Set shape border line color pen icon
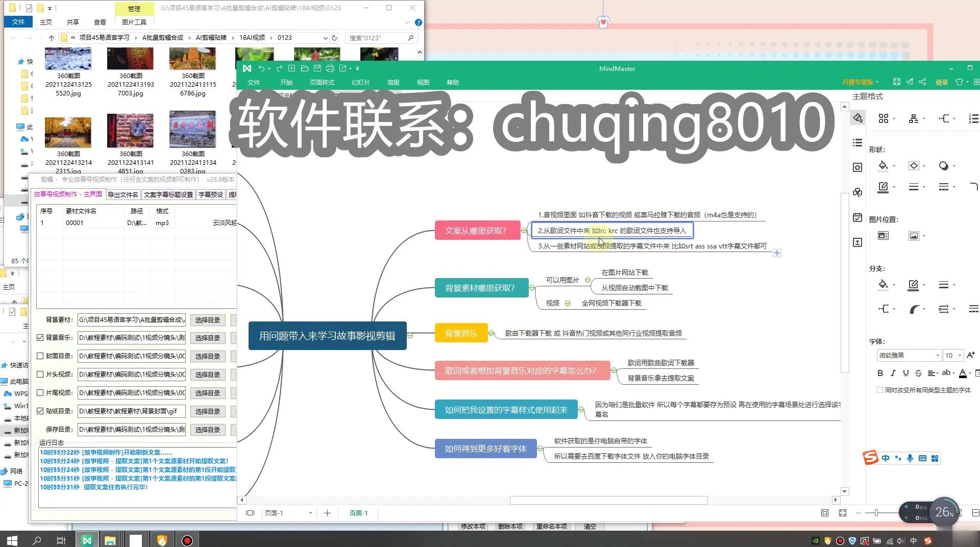This screenshot has height=547, width=980. point(883,187)
